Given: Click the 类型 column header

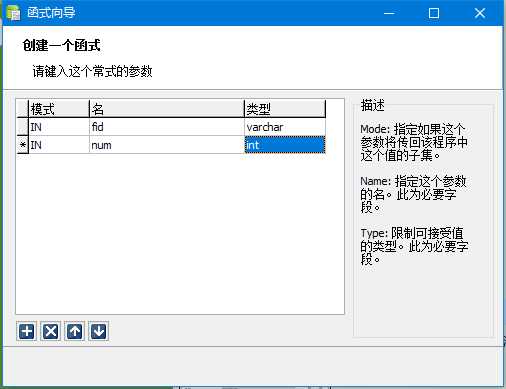Looking at the screenshot, I should click(285, 109).
